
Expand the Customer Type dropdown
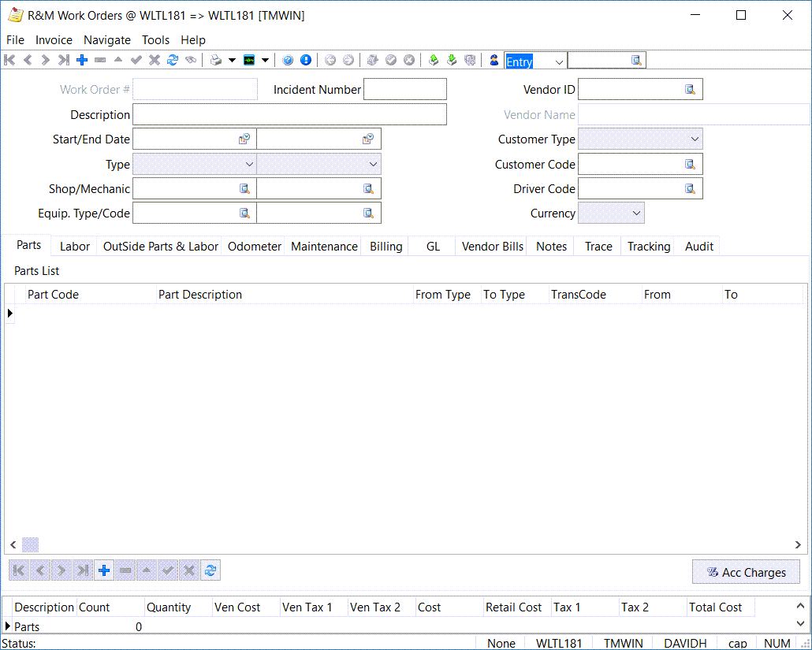695,139
